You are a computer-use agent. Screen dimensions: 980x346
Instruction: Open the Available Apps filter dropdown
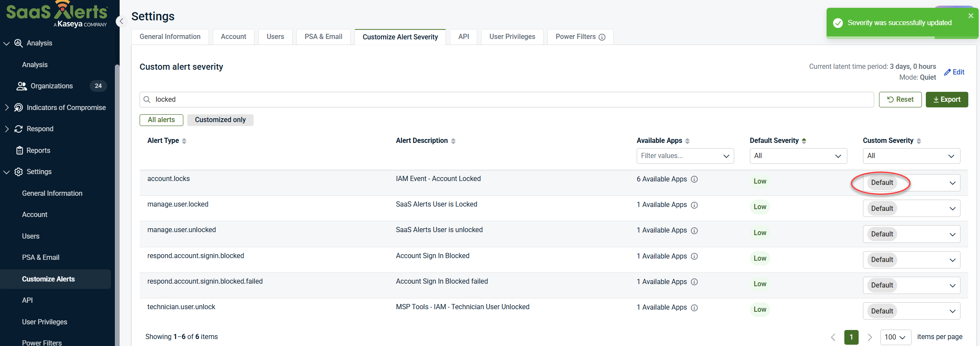pyautogui.click(x=685, y=156)
